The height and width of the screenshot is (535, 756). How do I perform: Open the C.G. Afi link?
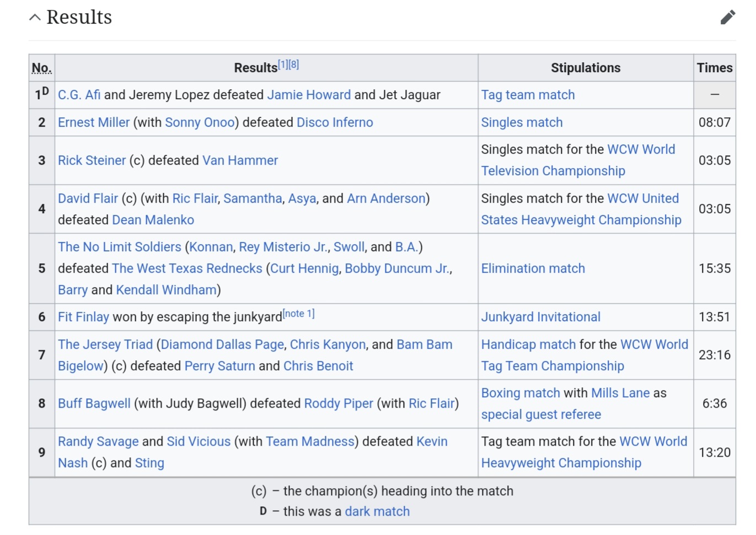(79, 95)
